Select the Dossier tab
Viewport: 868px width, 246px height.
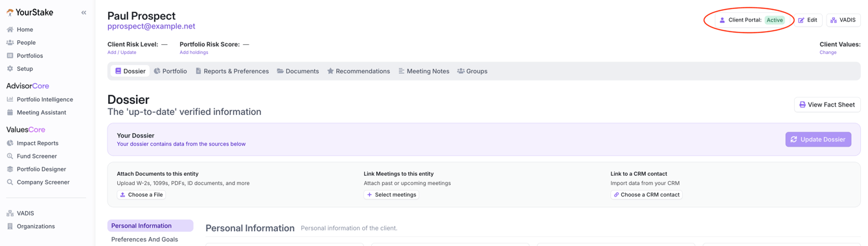(130, 71)
